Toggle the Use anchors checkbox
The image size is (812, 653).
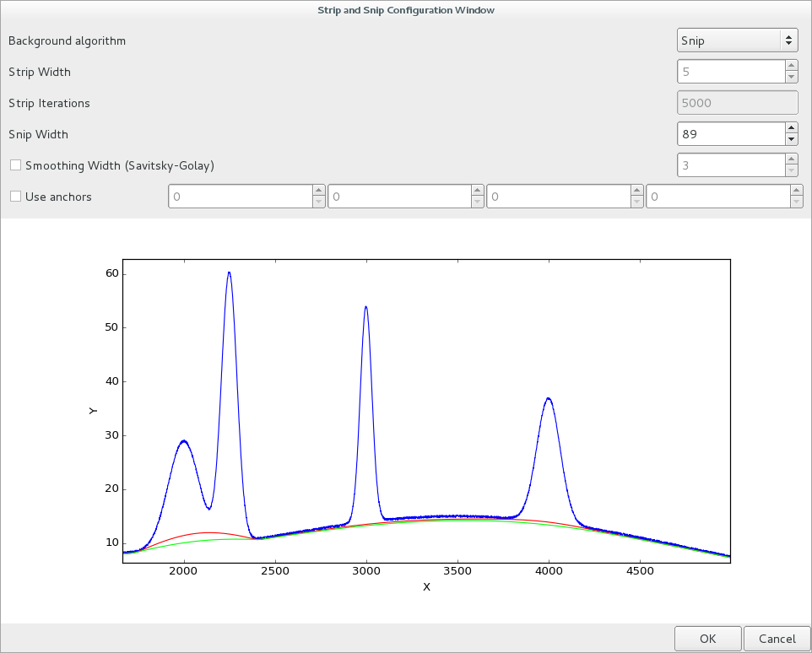click(15, 197)
